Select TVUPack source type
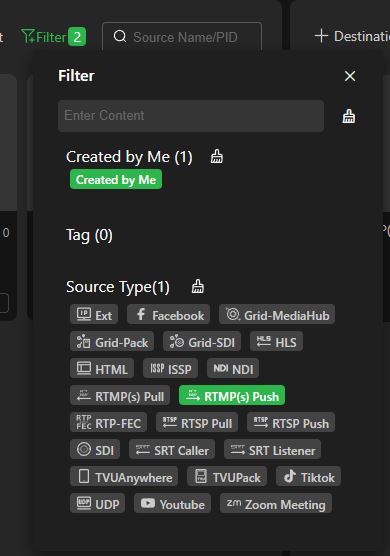Viewport: 390px width, 556px height. point(227,476)
